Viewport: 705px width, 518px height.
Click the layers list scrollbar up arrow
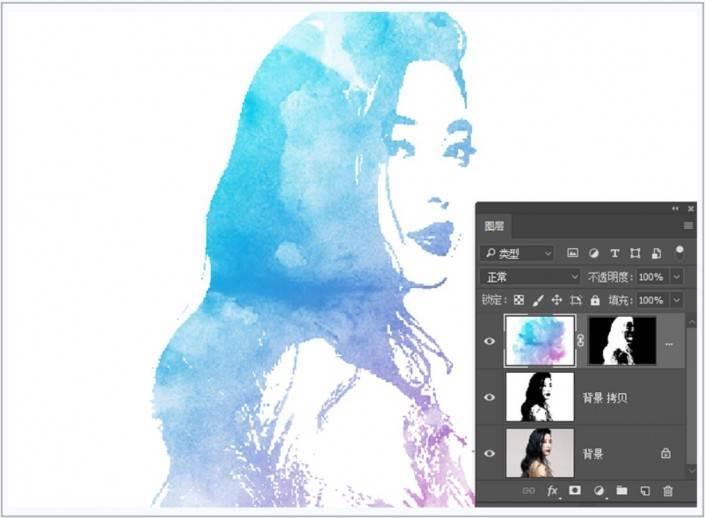692,323
